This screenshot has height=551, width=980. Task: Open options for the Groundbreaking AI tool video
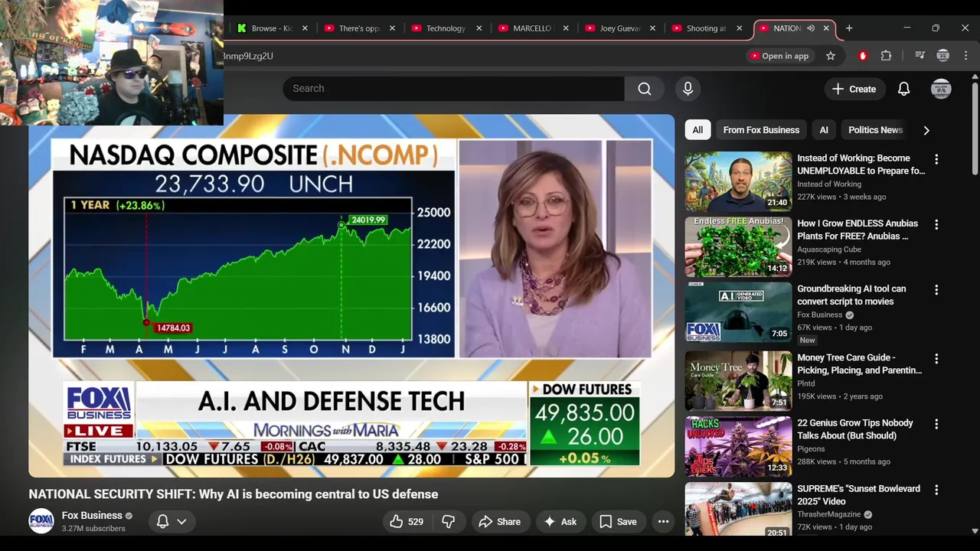coord(936,290)
